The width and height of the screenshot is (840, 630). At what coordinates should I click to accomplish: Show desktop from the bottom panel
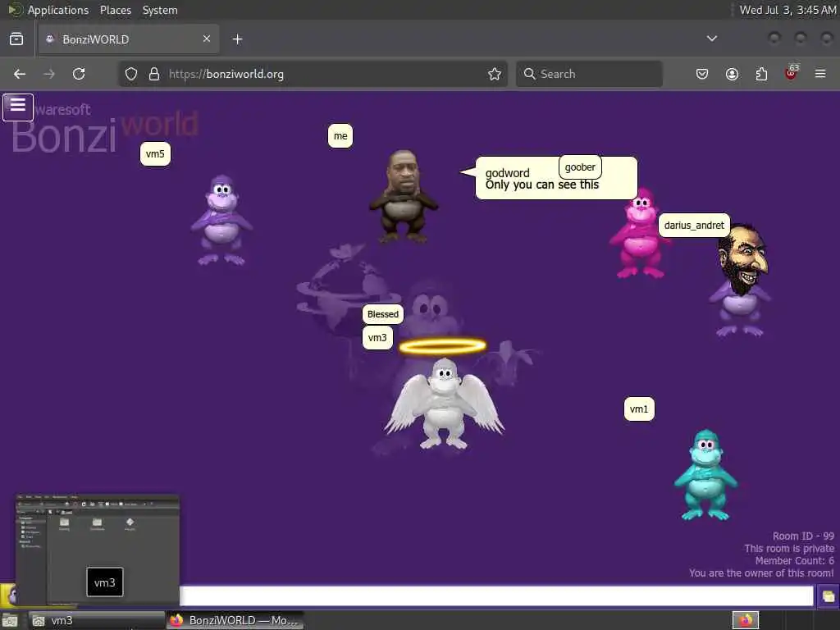(x=10, y=620)
